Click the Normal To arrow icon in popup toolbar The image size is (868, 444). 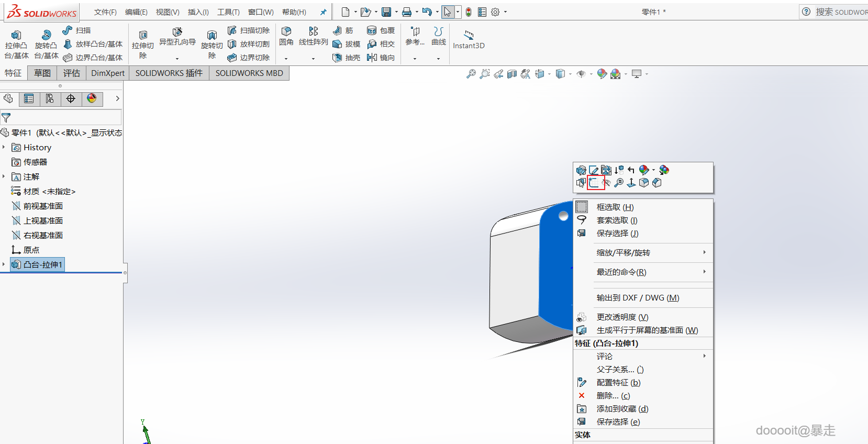631,183
